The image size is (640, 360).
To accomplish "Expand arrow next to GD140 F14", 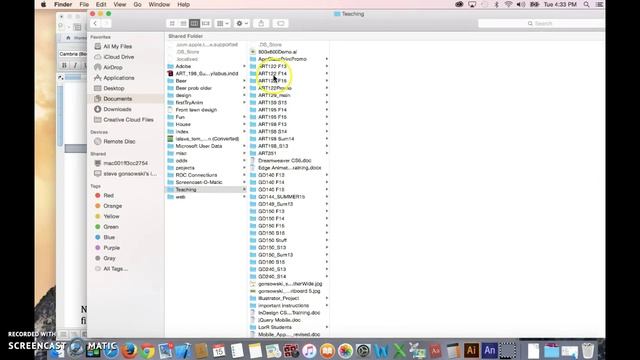I will pos(327,182).
